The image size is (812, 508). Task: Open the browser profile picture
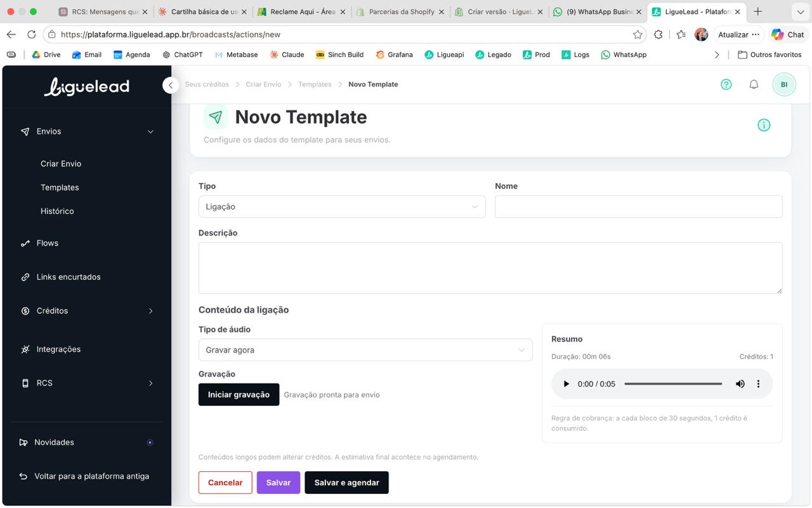click(701, 34)
